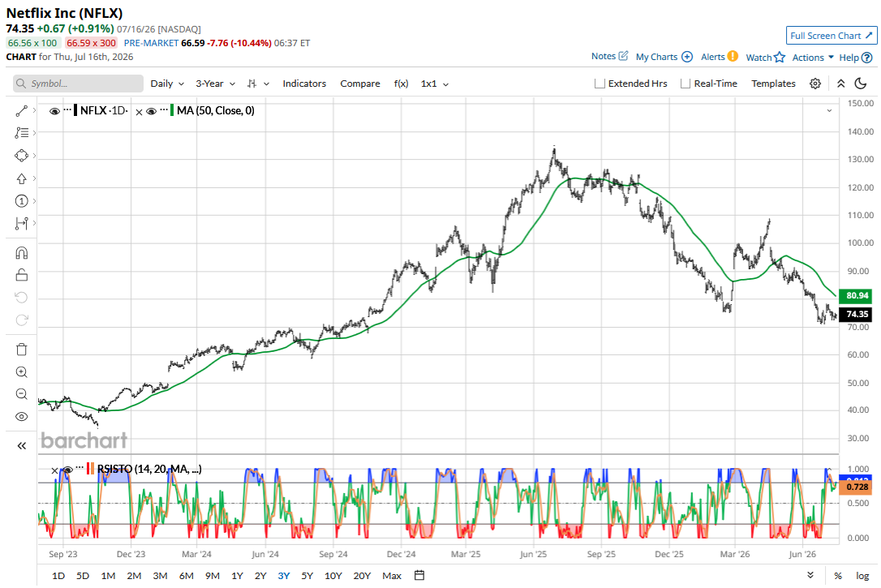Click the Full Screen Chart button
The width and height of the screenshot is (881, 588).
point(831,36)
